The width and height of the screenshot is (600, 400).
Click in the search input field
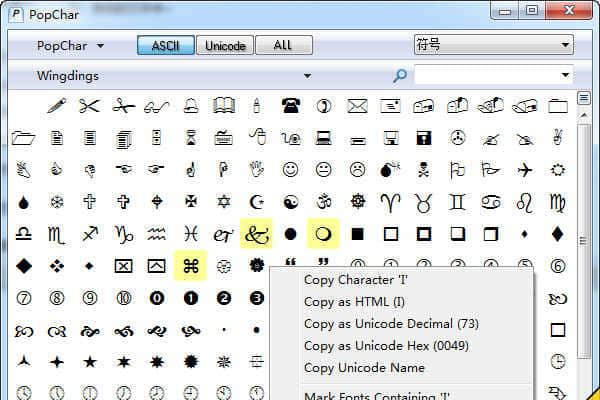click(486, 75)
